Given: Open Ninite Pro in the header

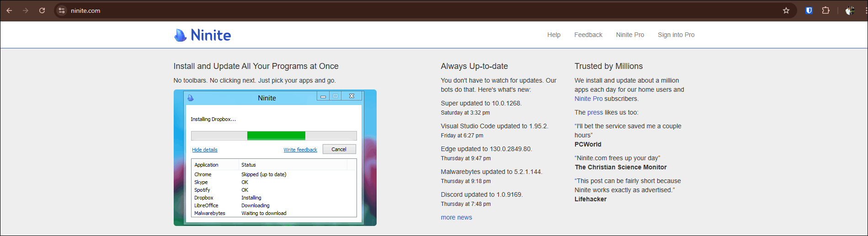Looking at the screenshot, I should [x=629, y=35].
